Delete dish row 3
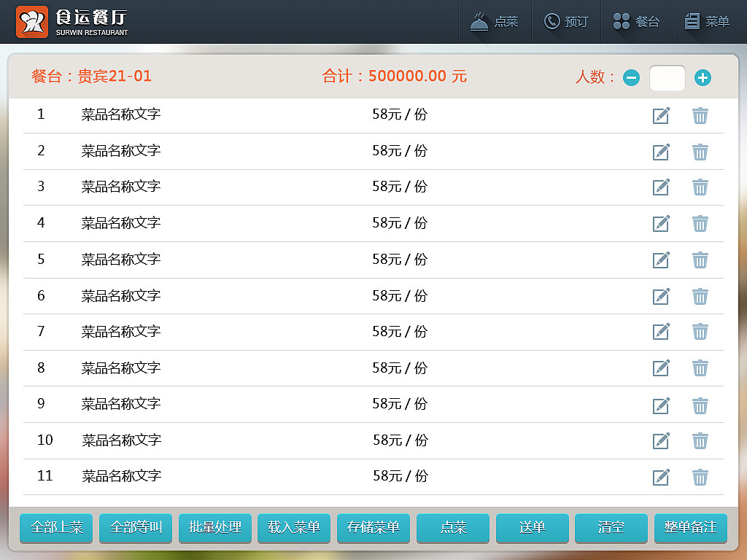The height and width of the screenshot is (560, 747). [700, 187]
